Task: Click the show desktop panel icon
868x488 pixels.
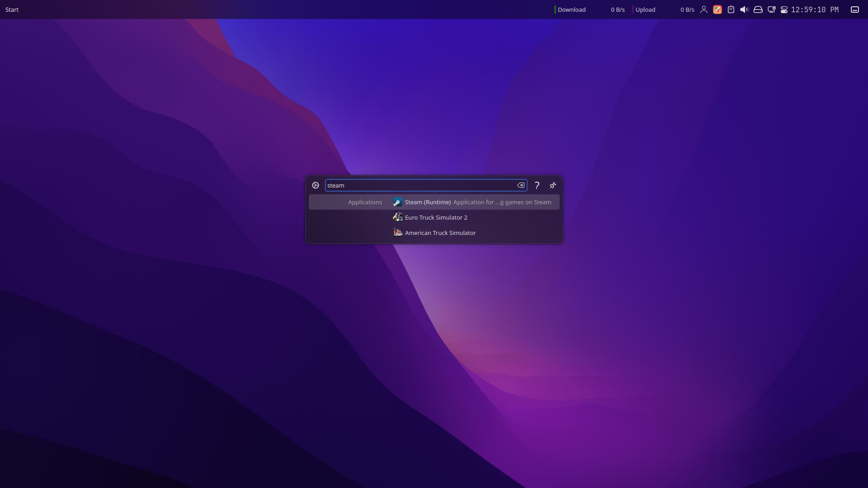Action: (855, 9)
